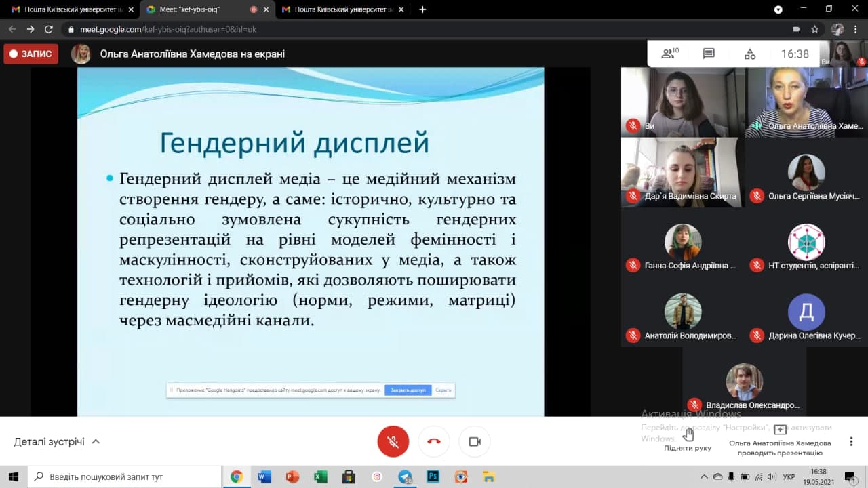Expand the Деталі зустрічі panel

point(57,442)
